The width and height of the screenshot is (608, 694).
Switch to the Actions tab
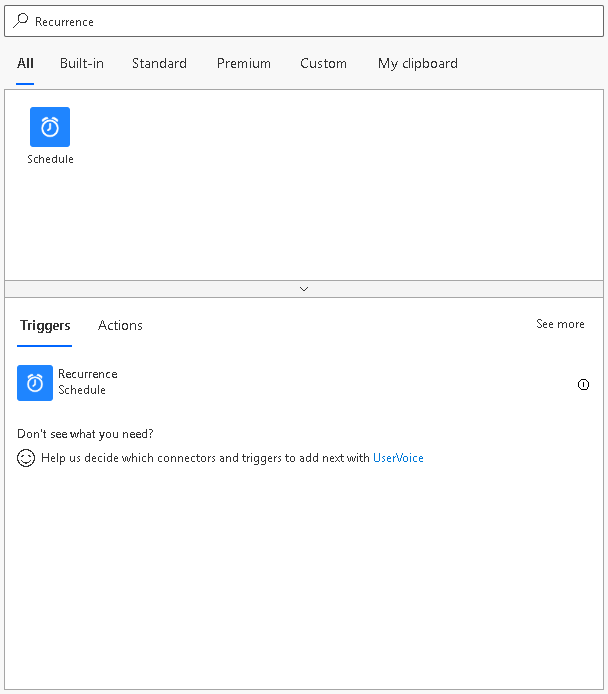120,325
